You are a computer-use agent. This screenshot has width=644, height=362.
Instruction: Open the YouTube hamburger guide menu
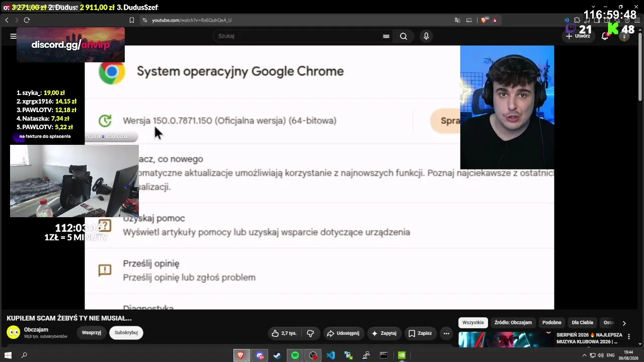pos(13,36)
